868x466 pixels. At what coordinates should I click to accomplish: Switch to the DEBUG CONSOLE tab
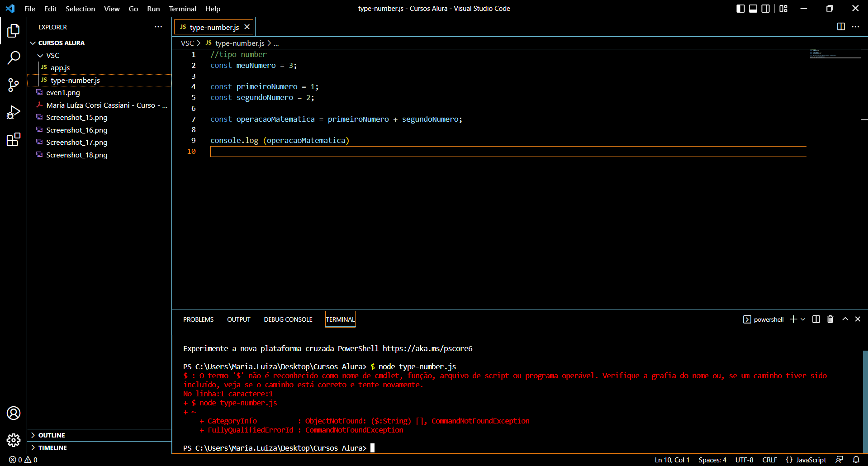pos(288,319)
